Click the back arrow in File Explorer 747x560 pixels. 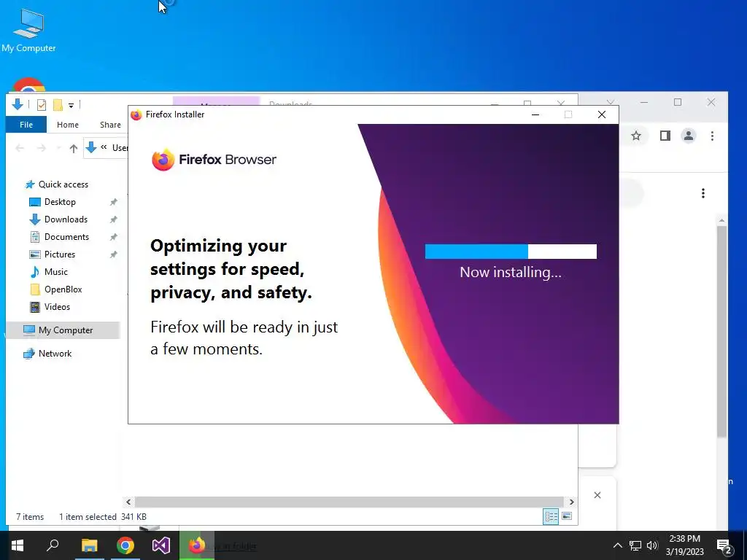point(20,148)
